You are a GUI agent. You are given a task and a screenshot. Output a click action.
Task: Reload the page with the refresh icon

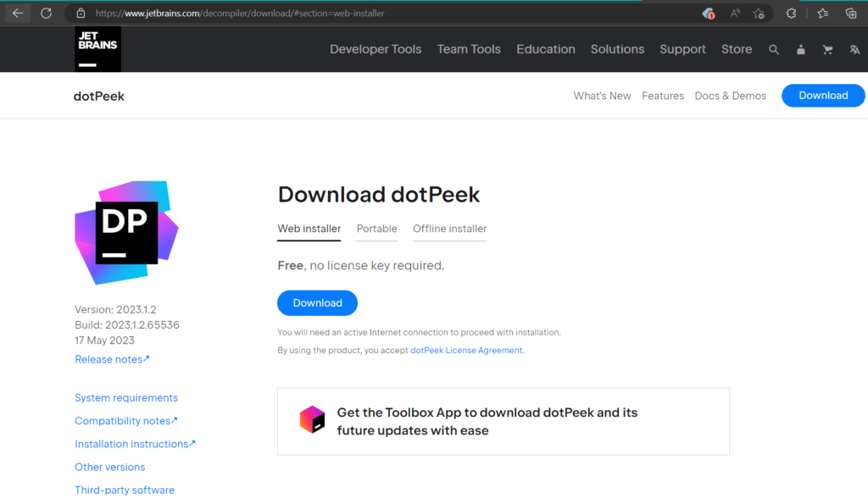pyautogui.click(x=47, y=14)
